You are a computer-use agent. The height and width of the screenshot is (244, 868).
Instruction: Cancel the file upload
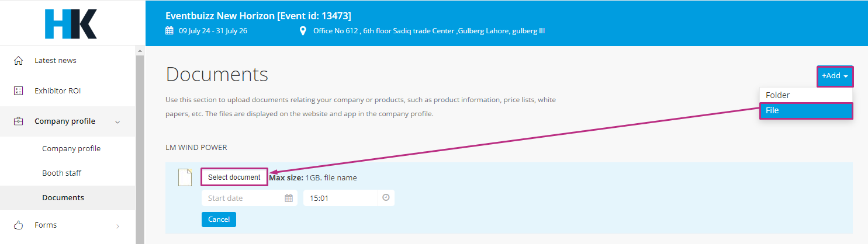coord(219,219)
